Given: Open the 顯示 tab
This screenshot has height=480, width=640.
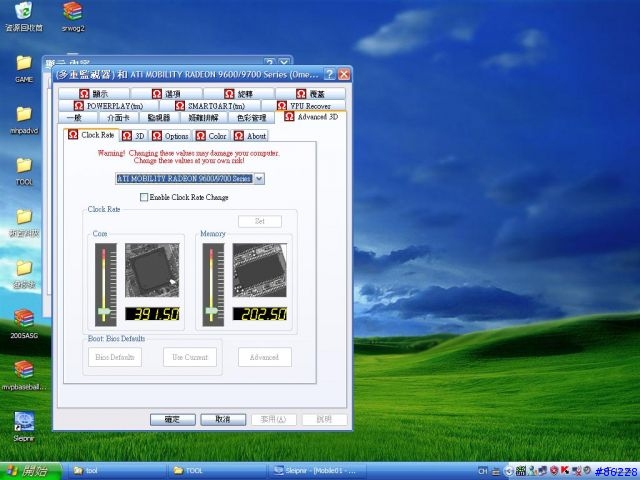Looking at the screenshot, I should tap(94, 94).
